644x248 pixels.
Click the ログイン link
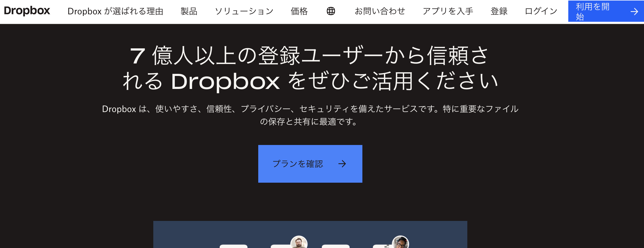[x=541, y=11]
